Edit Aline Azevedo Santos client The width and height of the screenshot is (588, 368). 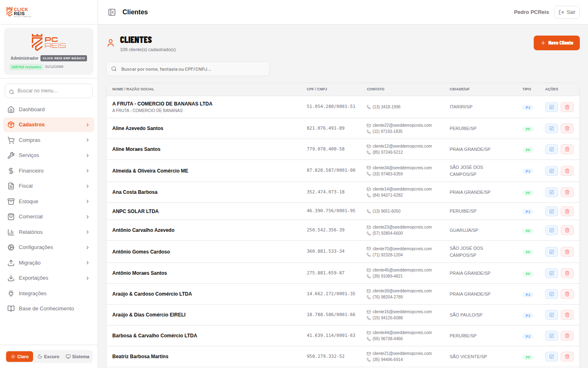tap(552, 128)
